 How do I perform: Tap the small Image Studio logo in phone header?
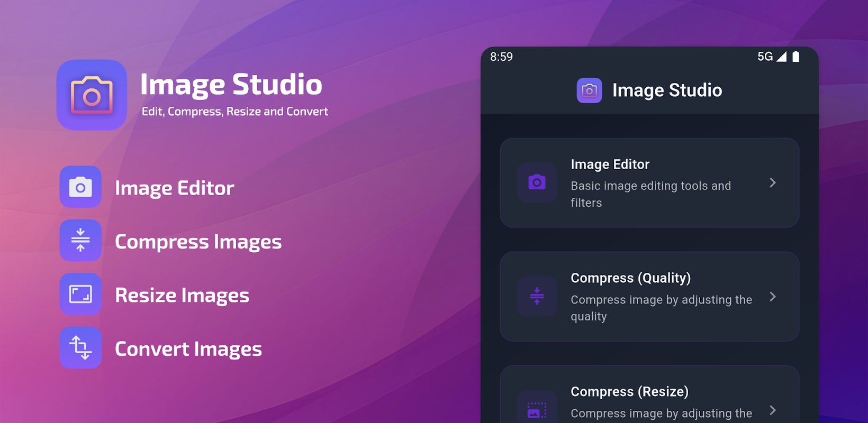tap(589, 90)
